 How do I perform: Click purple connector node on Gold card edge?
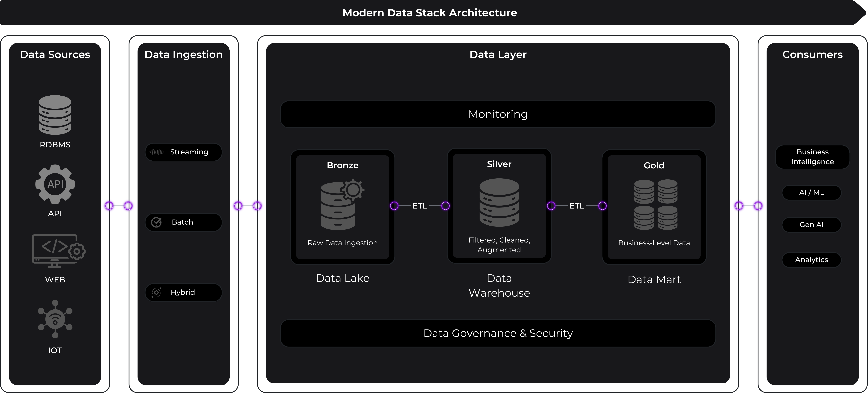(x=602, y=206)
